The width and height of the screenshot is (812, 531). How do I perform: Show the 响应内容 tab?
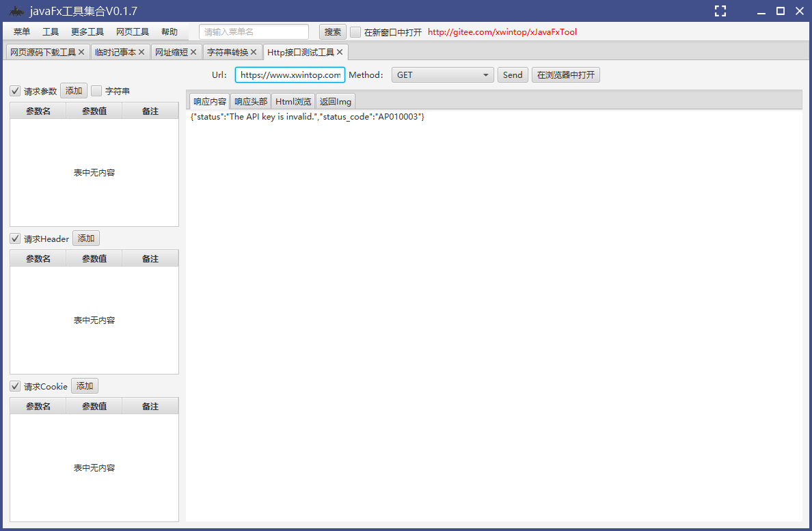(210, 101)
